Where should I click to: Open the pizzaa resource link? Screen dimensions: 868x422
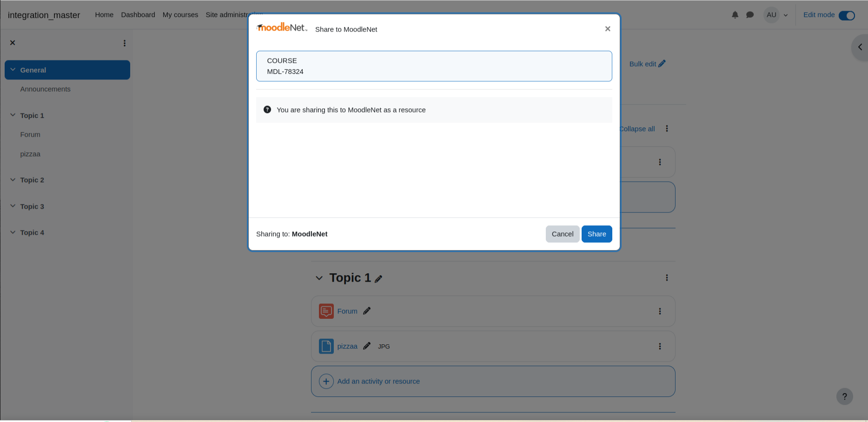(x=347, y=346)
